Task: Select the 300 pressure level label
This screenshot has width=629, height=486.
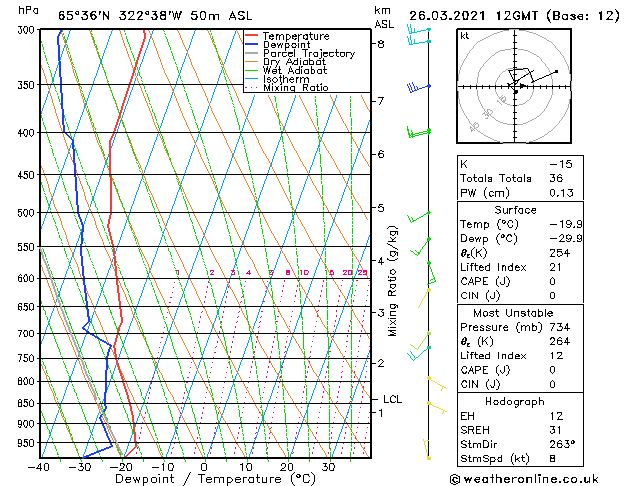Action: tap(28, 30)
